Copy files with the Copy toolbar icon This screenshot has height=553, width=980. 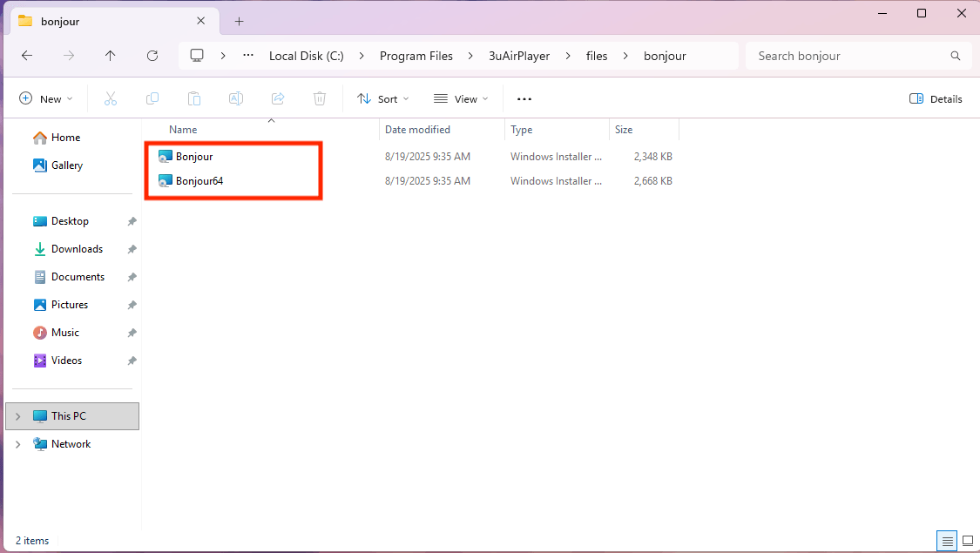pyautogui.click(x=152, y=98)
